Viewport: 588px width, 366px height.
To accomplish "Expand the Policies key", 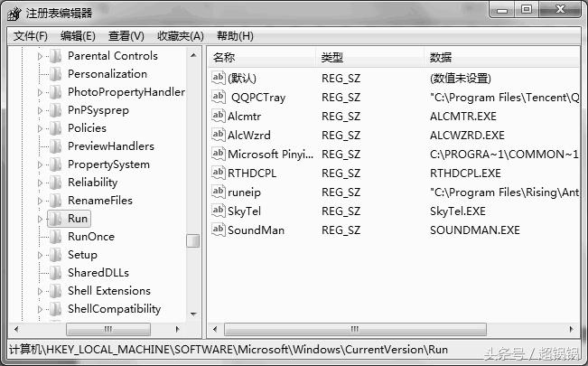I will (40, 128).
